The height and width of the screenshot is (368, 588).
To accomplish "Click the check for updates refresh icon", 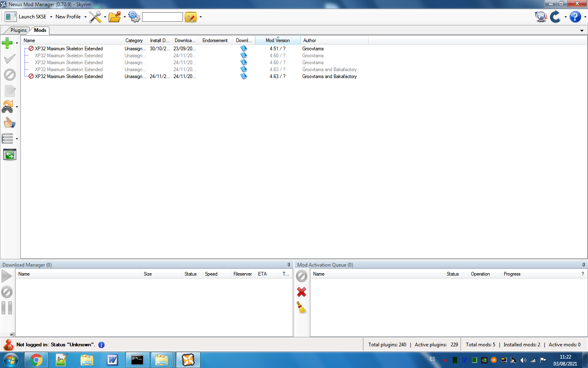I will pyautogui.click(x=555, y=17).
